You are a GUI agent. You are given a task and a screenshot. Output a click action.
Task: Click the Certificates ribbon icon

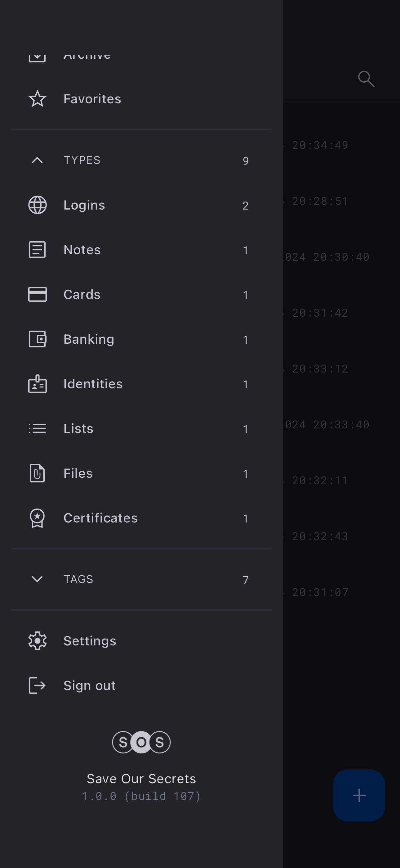coord(38,518)
